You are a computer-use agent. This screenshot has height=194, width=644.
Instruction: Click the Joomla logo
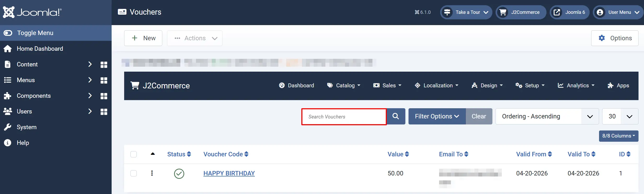click(x=32, y=12)
